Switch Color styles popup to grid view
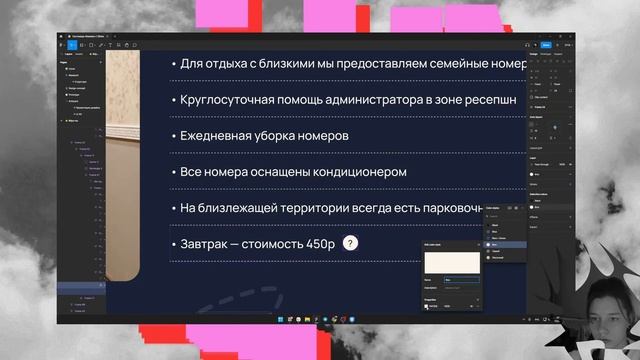The width and height of the screenshot is (640, 360). tap(516, 208)
